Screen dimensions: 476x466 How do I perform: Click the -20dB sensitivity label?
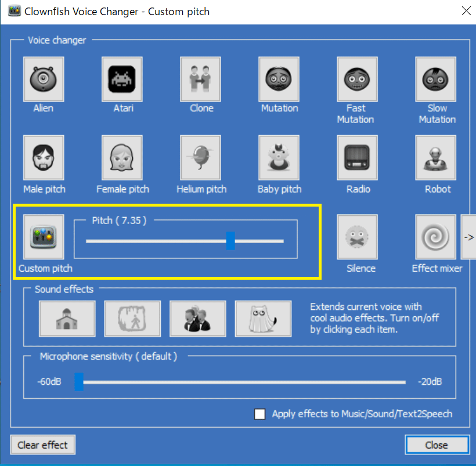tap(430, 382)
